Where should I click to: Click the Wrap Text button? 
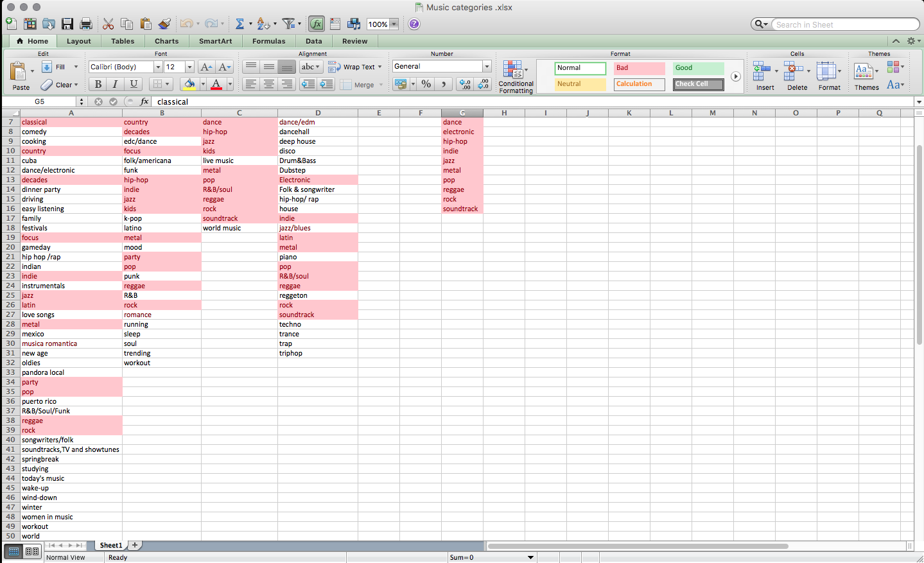click(x=354, y=67)
